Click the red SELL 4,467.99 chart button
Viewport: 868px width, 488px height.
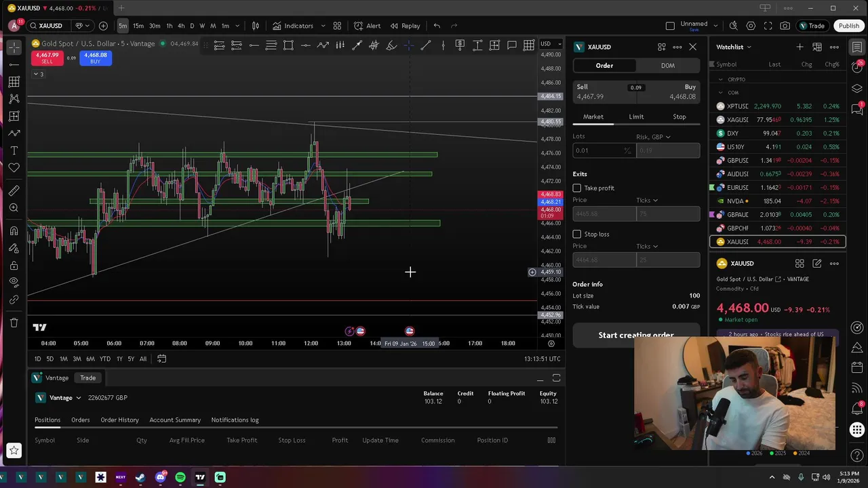(x=47, y=58)
